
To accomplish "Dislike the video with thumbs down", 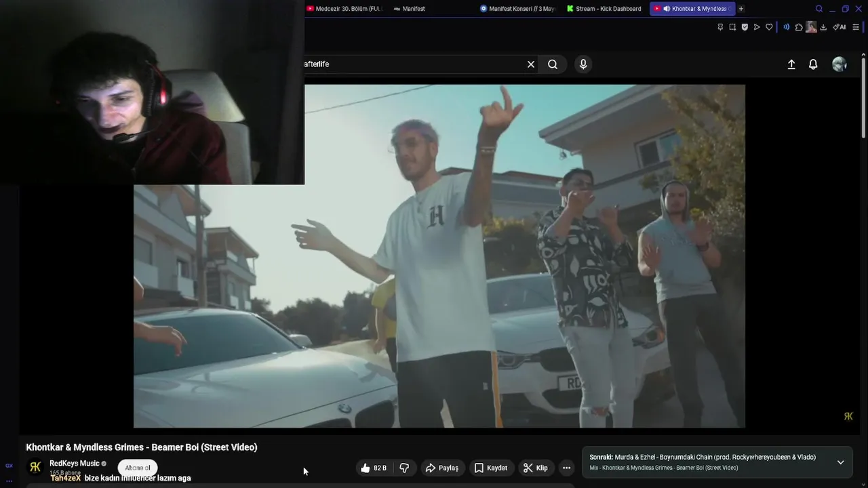I will tap(404, 468).
